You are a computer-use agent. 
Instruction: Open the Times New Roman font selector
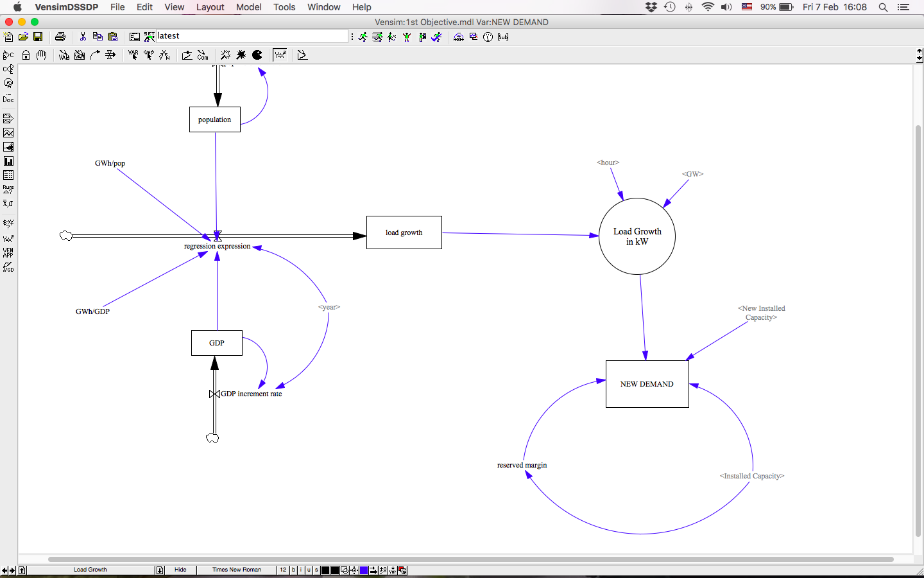click(237, 570)
